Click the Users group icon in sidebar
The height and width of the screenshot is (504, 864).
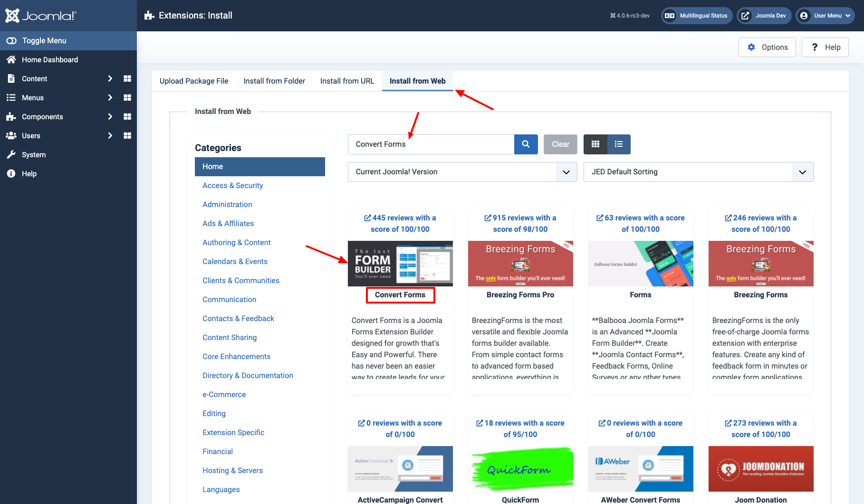pyautogui.click(x=11, y=136)
